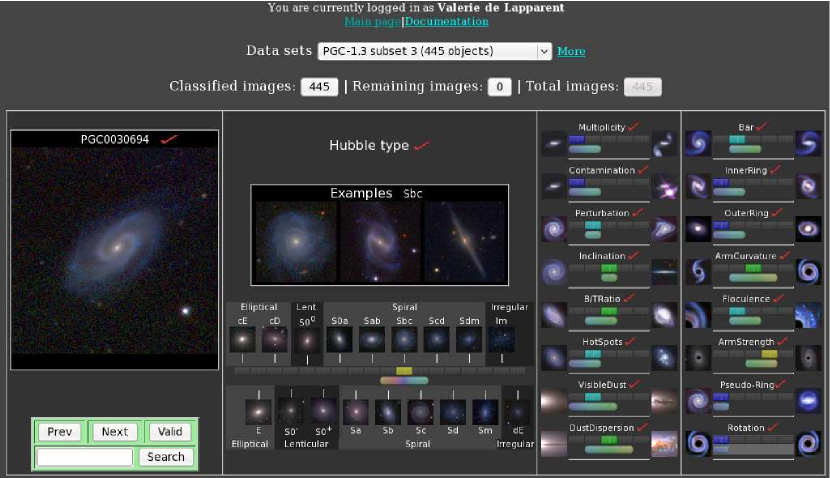The image size is (830, 478).
Task: Open the Documentation link
Action: tap(447, 21)
